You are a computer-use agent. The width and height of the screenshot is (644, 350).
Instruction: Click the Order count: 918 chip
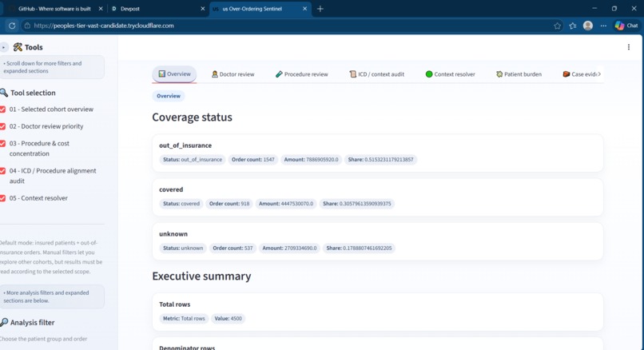229,203
